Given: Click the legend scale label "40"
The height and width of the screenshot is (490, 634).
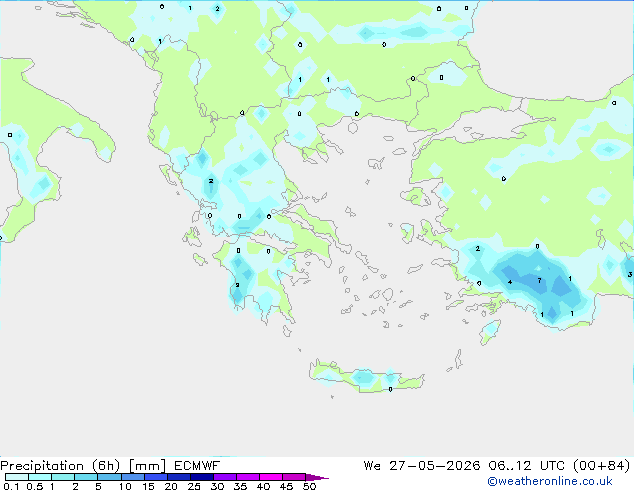Looking at the screenshot, I should pyautogui.click(x=263, y=486).
